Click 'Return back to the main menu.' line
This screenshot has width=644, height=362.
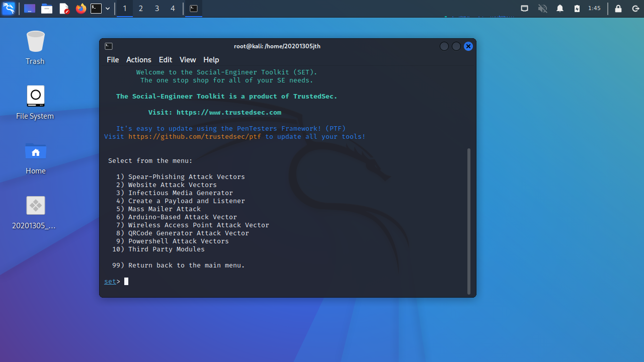coord(179,265)
